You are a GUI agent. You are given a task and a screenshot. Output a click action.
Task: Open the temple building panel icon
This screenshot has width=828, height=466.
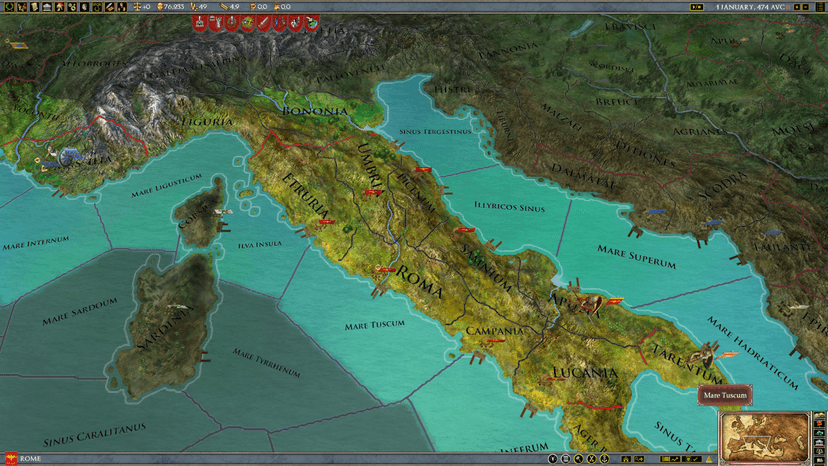pos(47,7)
